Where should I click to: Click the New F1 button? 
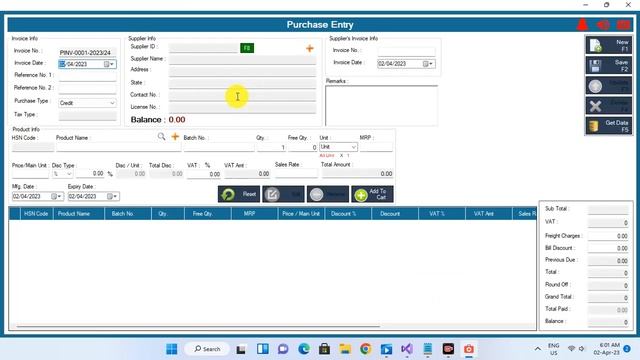[609, 45]
